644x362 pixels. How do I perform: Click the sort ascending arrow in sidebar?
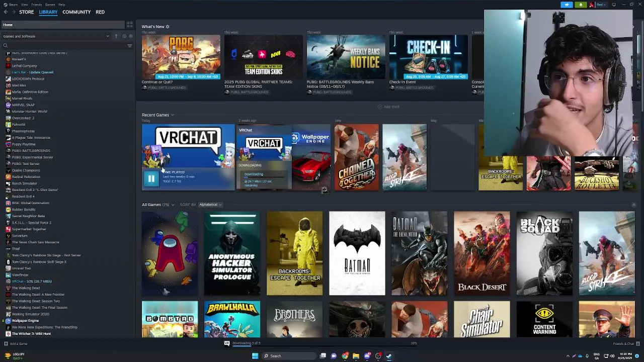pyautogui.click(x=116, y=36)
